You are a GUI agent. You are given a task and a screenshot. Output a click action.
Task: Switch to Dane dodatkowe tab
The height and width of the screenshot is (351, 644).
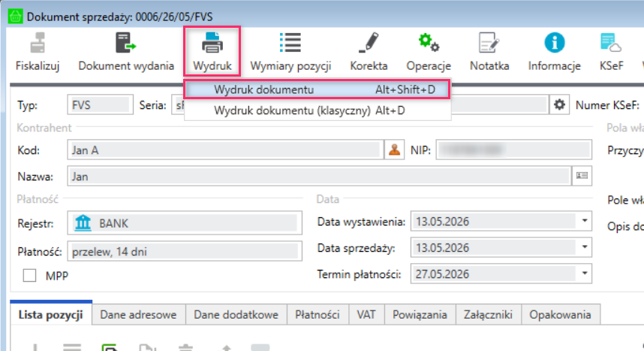(x=236, y=315)
